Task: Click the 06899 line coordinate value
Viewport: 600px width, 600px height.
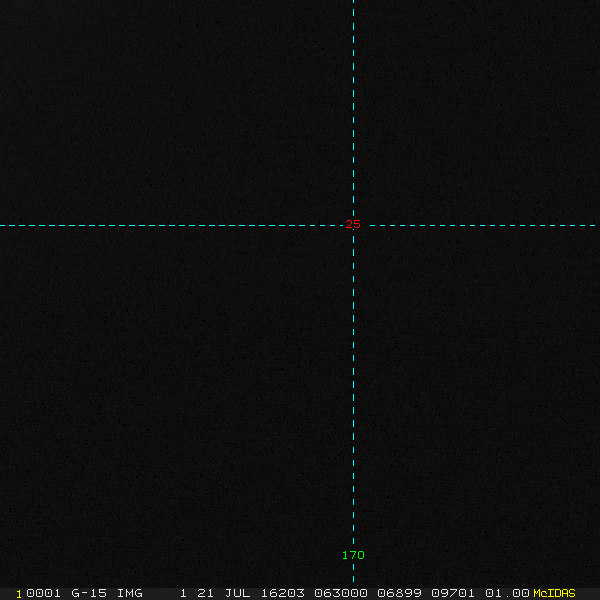Action: [399, 593]
